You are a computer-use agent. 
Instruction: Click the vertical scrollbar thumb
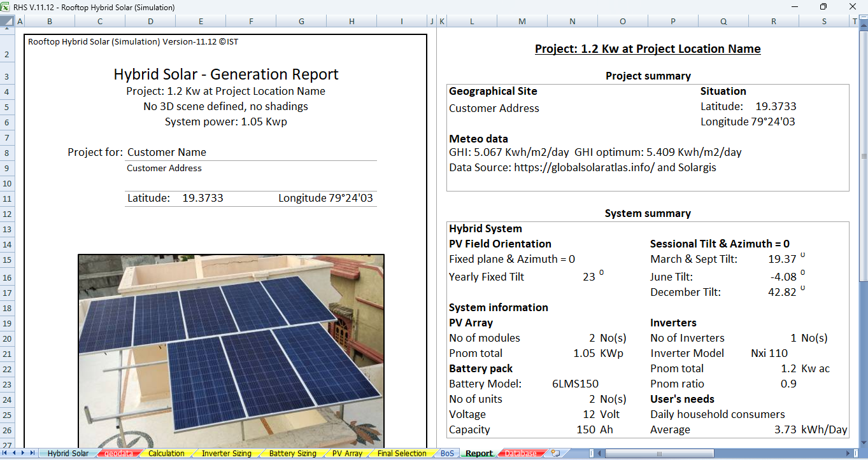point(863,156)
